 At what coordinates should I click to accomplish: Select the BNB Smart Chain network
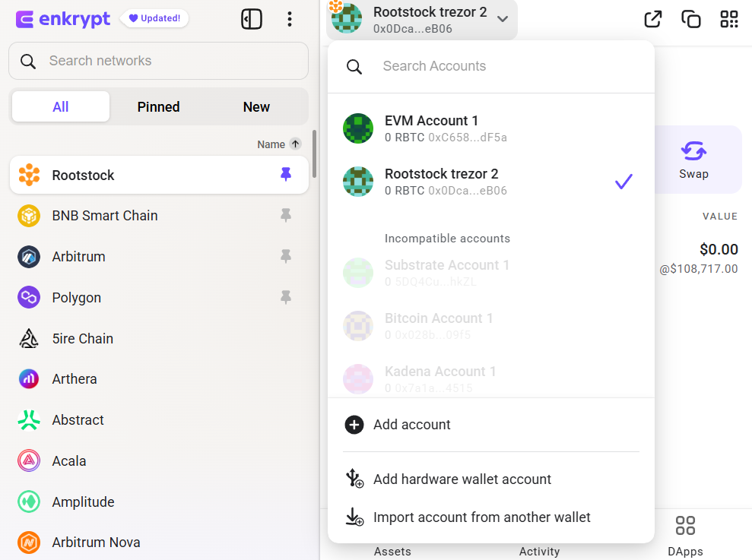(159, 216)
